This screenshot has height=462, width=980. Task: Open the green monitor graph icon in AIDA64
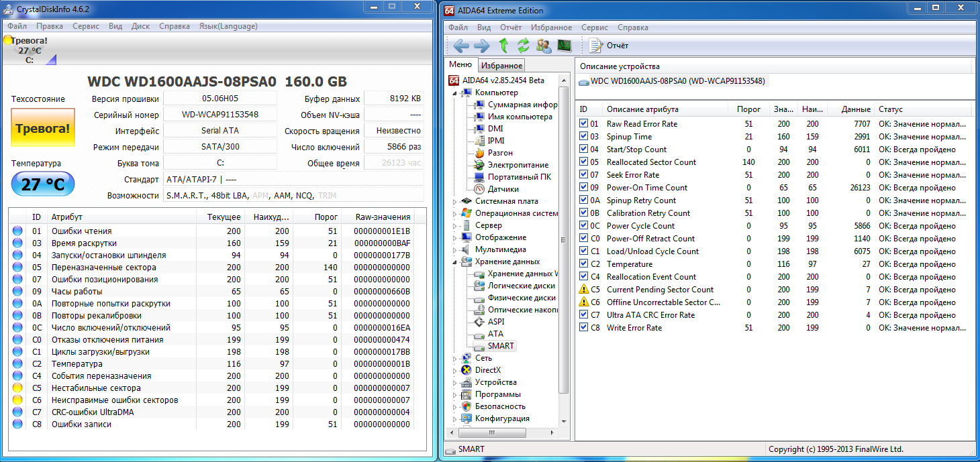coord(565,46)
